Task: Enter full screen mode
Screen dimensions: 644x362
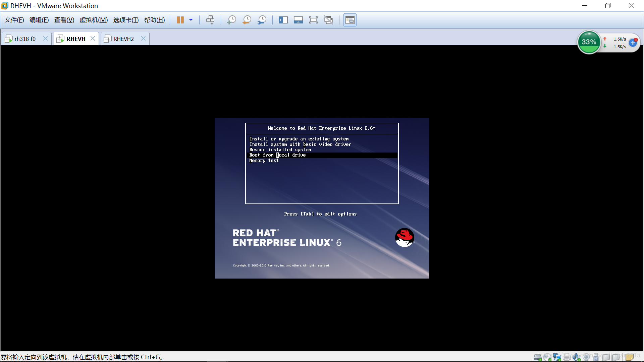Action: coord(313,20)
